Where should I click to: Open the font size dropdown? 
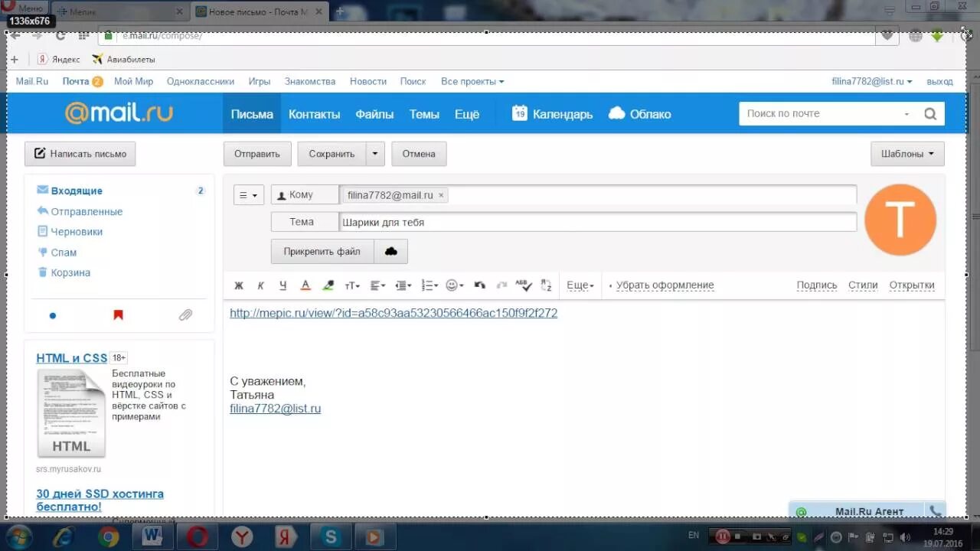[352, 285]
